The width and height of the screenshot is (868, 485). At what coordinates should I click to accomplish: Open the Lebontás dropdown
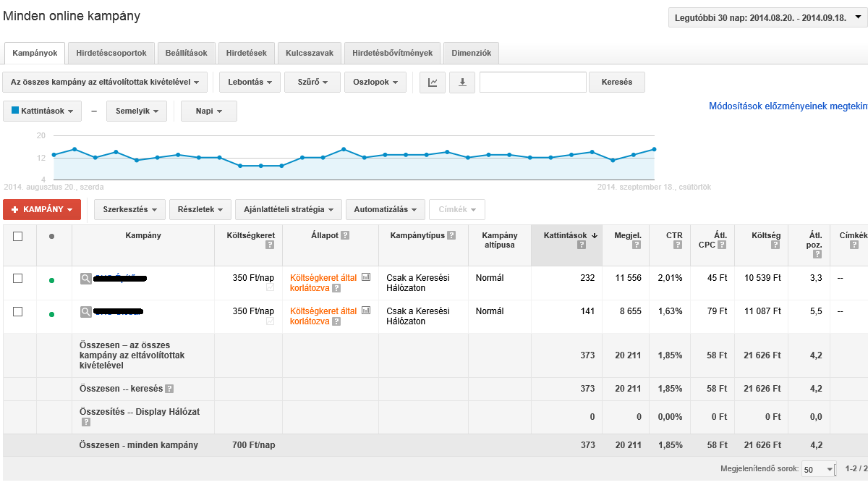click(x=250, y=82)
